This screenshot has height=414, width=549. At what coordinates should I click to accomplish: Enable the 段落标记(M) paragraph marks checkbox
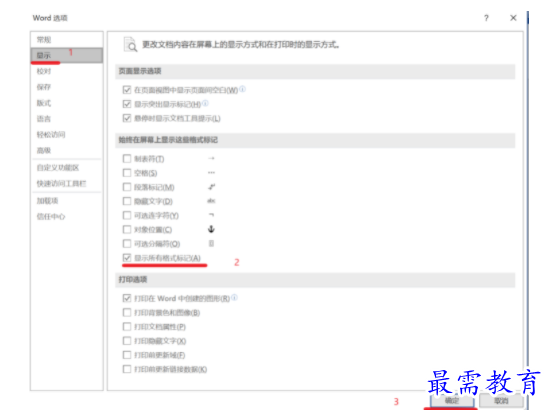[x=127, y=187]
